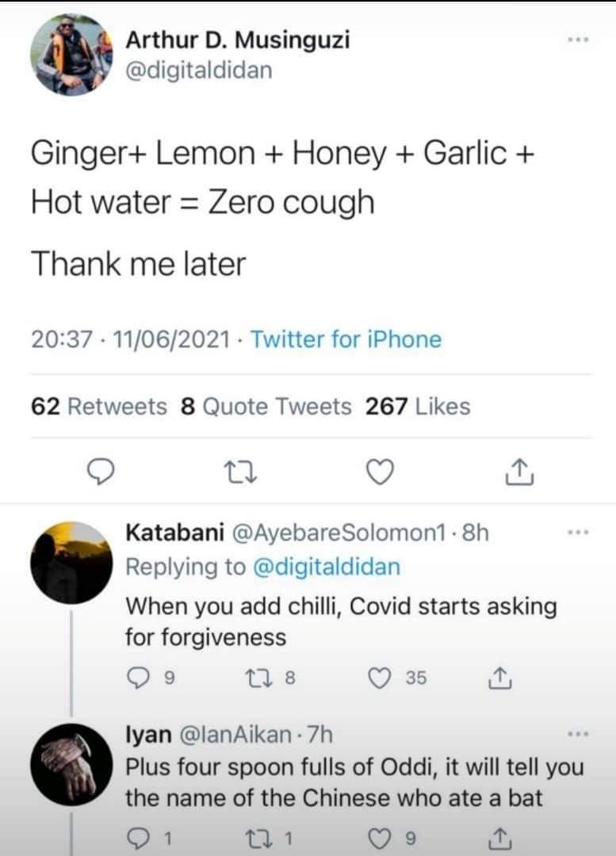This screenshot has height=856, width=616.
Task: View the 8 Quote Tweets
Action: pos(266,407)
